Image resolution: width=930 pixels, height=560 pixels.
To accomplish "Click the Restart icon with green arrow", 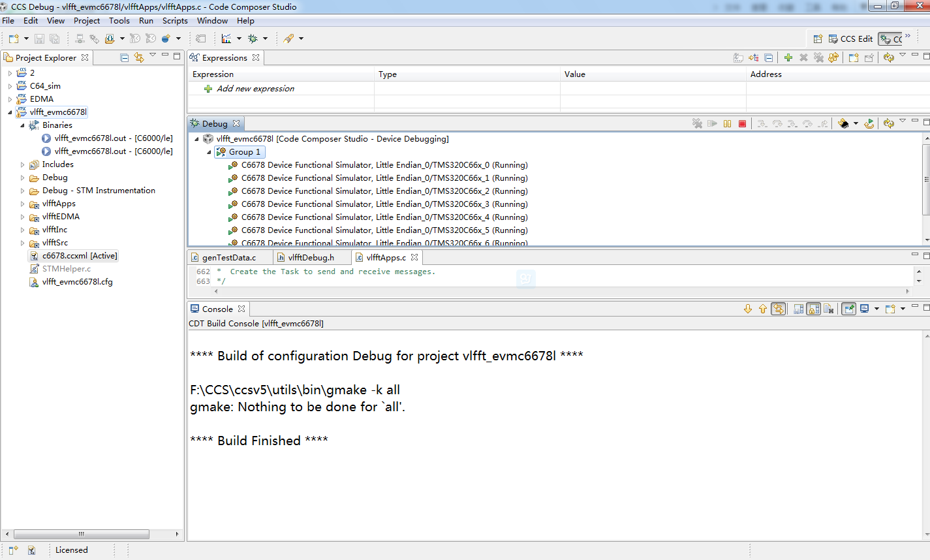I will 869,123.
